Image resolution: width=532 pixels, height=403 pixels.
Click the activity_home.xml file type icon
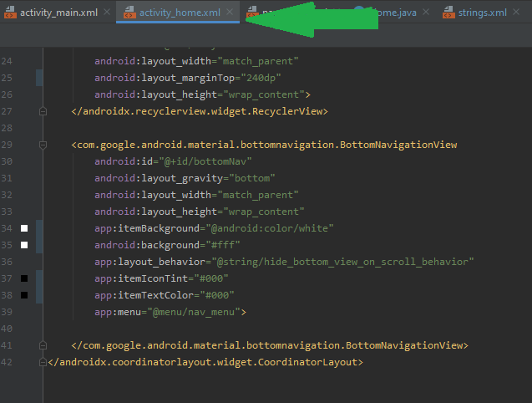(129, 13)
